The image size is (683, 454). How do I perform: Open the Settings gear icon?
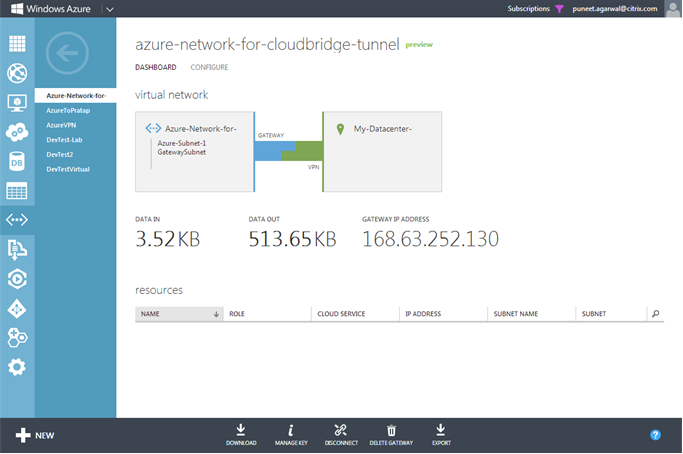coord(17,367)
